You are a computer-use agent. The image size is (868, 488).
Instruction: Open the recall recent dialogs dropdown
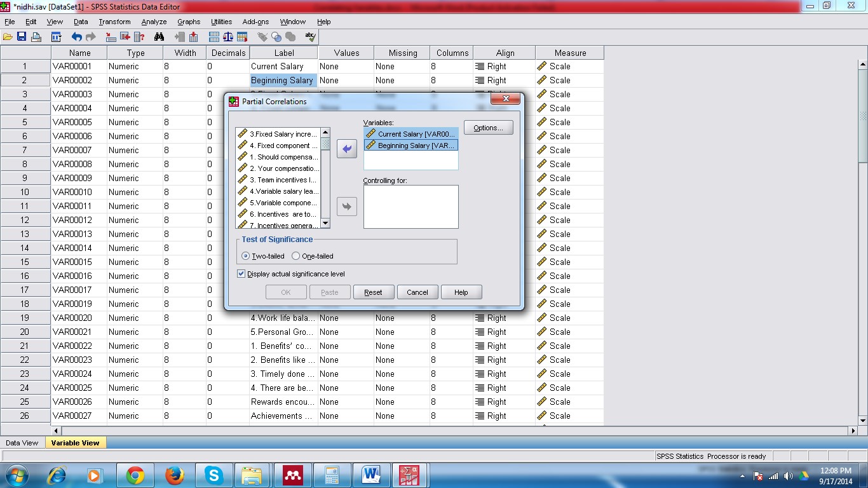tap(56, 37)
